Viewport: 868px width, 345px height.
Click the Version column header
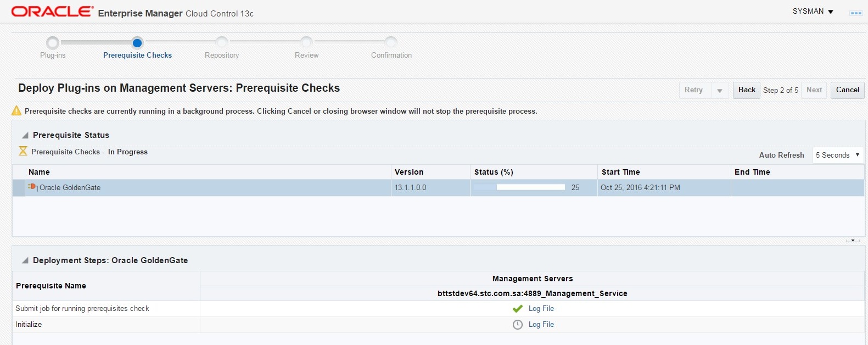pyautogui.click(x=430, y=172)
